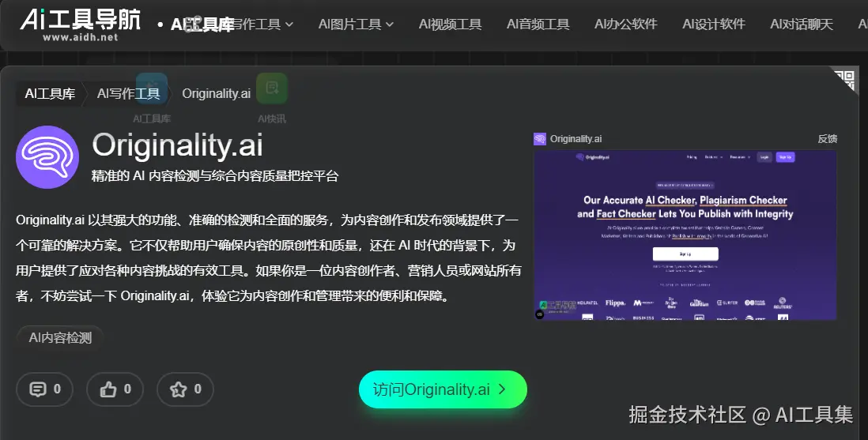Select the AI内容检测 tag
868x440 pixels.
click(x=60, y=337)
